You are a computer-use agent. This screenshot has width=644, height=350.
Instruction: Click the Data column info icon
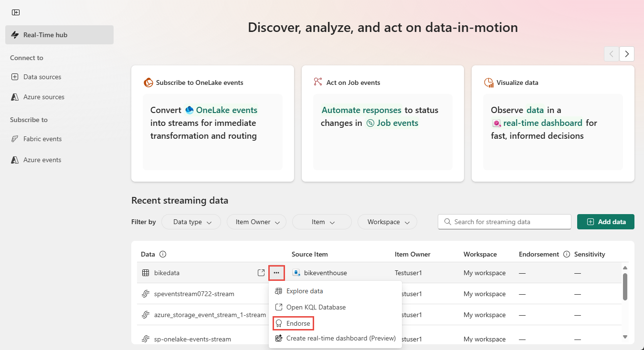(x=162, y=254)
